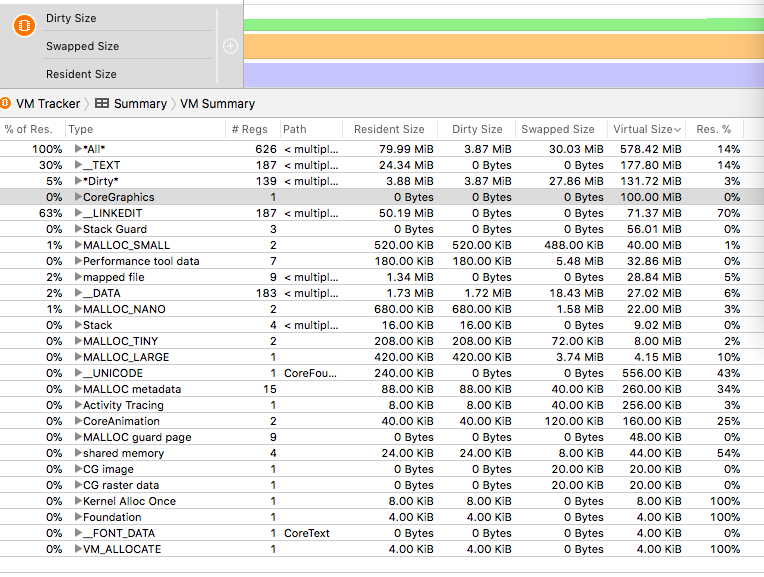
Task: Expand the mapped file row
Action: tap(78, 277)
